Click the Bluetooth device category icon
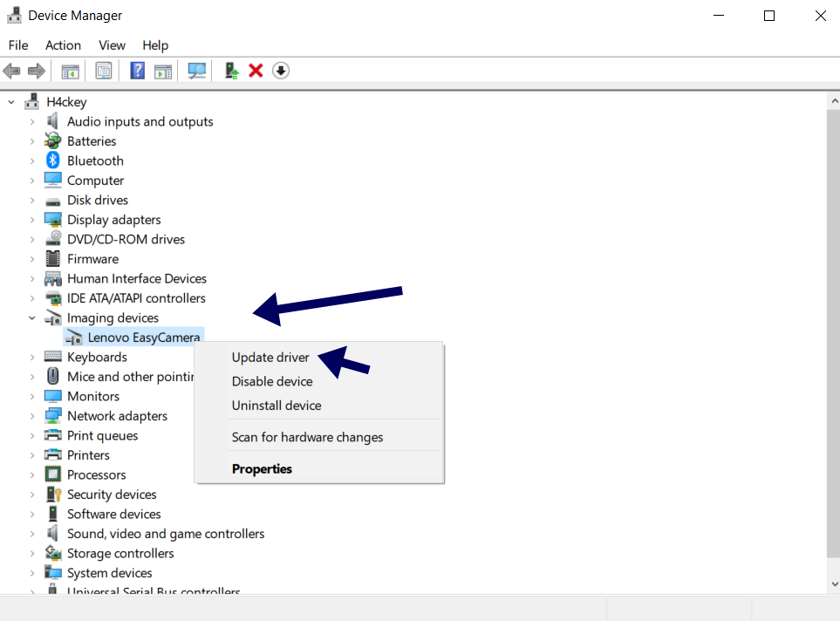The width and height of the screenshot is (840, 621). pos(53,160)
